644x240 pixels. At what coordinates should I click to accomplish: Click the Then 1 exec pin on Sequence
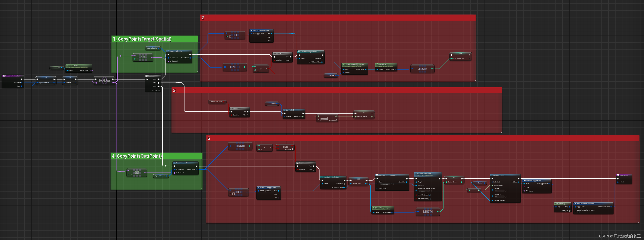(x=159, y=83)
